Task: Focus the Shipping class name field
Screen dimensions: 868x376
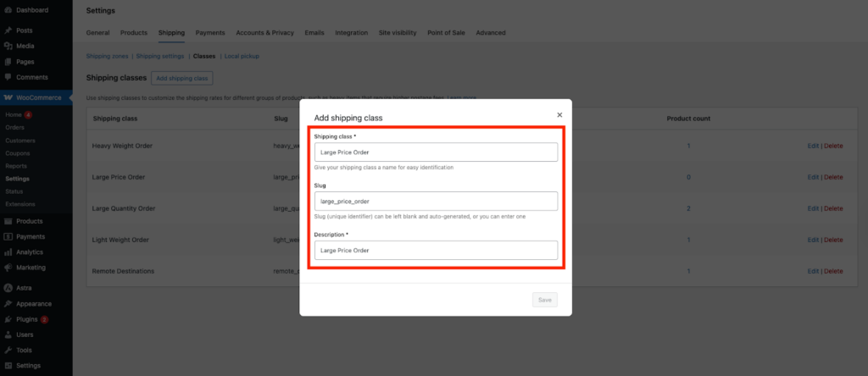Action: 436,152
